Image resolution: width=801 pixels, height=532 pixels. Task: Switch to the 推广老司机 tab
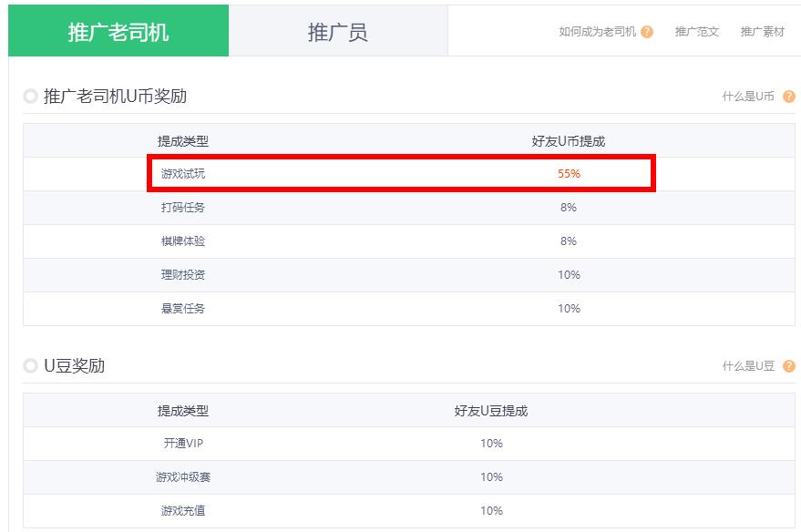click(118, 31)
